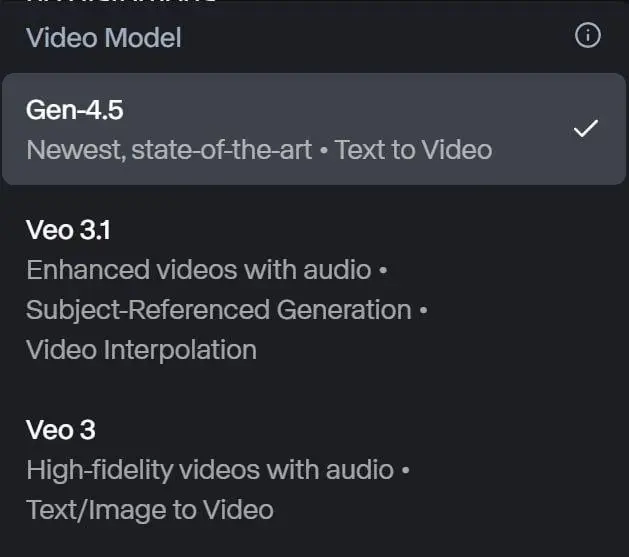This screenshot has height=557, width=629.
Task: Click the bullet after "Subject-Referenced Generation"
Action: 423,311
